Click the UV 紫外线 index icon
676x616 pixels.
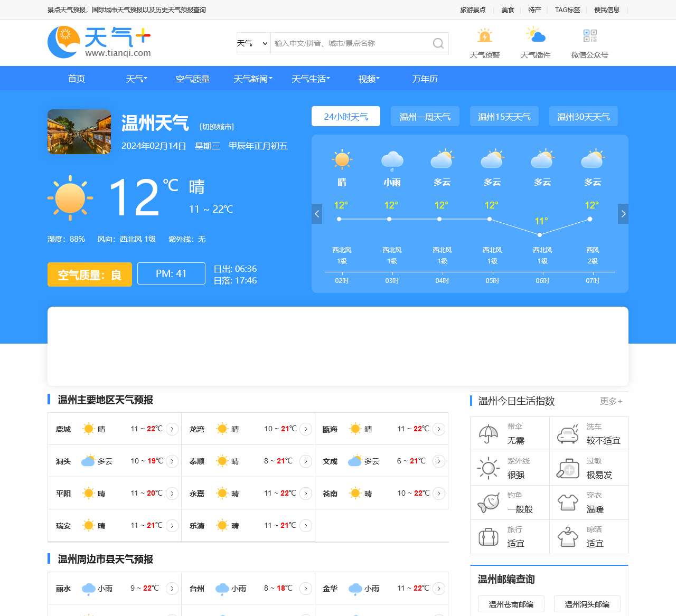[487, 468]
